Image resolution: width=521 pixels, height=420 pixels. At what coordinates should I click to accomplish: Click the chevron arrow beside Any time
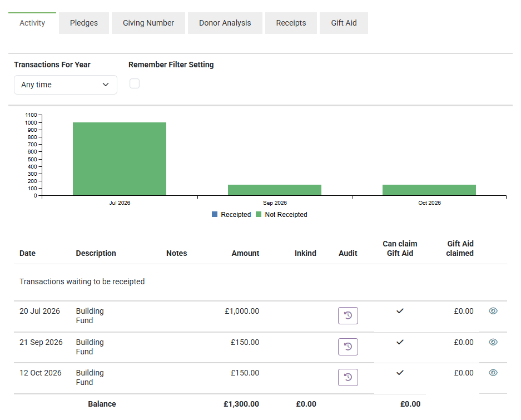106,85
